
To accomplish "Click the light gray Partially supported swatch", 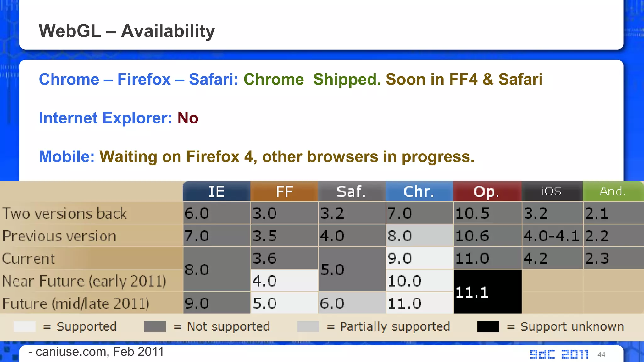I will point(308,326).
